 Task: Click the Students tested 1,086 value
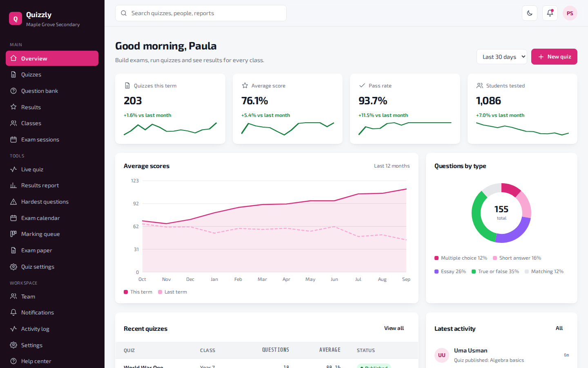coord(488,101)
